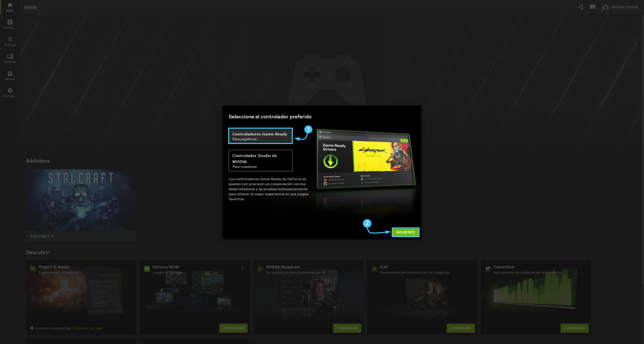The height and width of the screenshot is (344, 644).
Task: Click Project G-Assist card icon
Action: 33,269
